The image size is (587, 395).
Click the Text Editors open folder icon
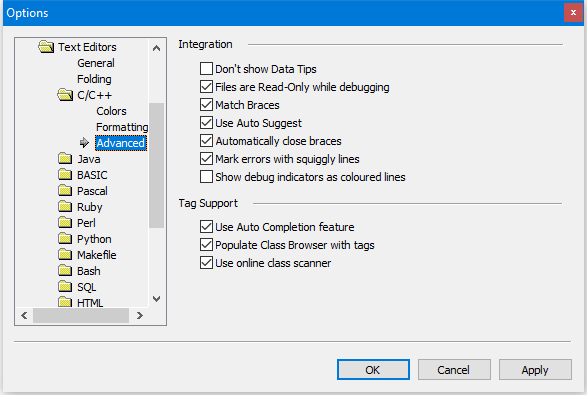pos(46,47)
